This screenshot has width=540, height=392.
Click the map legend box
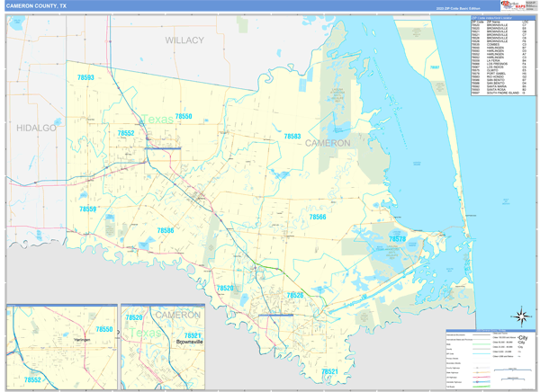click(x=490, y=359)
